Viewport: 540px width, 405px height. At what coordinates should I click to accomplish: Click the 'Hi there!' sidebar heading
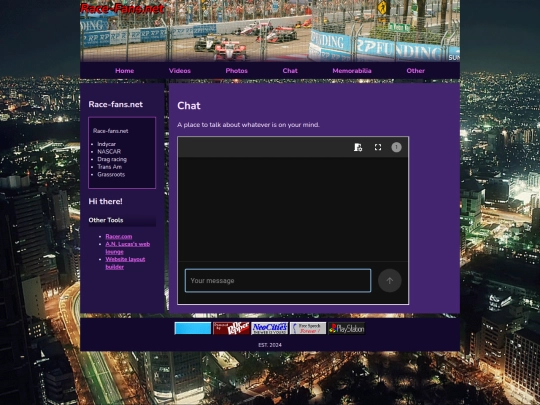105,201
